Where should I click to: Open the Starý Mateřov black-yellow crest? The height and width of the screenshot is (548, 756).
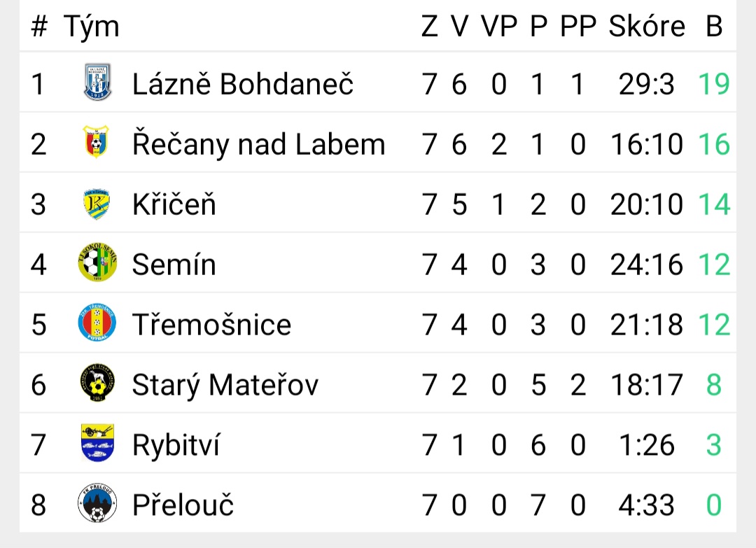click(97, 383)
